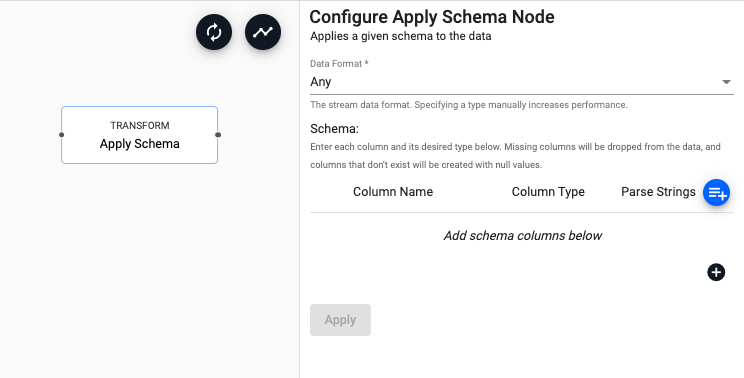This screenshot has width=744, height=378.
Task: Add a schema column with plus icon
Action: coord(716,272)
